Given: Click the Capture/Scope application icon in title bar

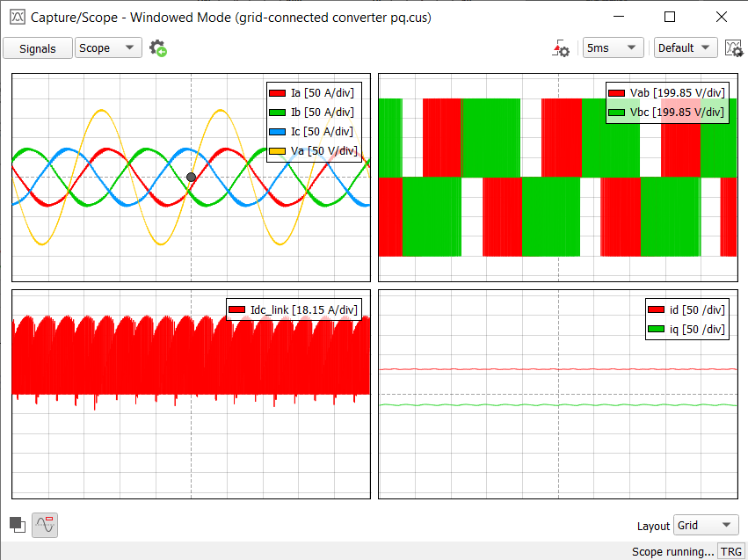Looking at the screenshot, I should [x=17, y=17].
